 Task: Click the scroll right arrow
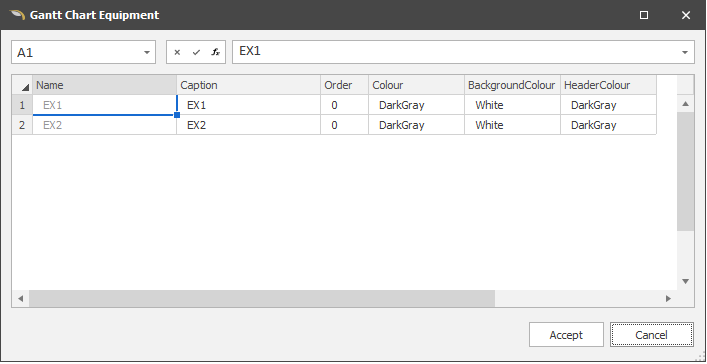(x=668, y=299)
